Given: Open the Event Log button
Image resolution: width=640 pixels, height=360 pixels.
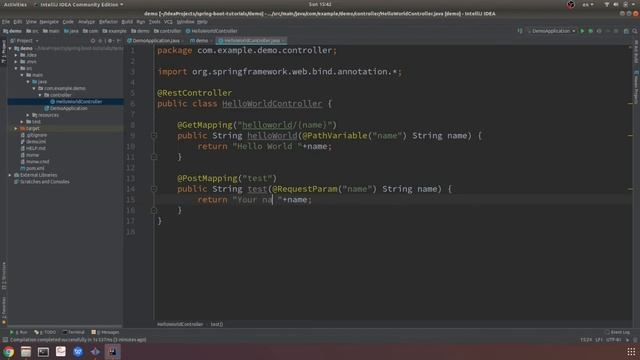Looking at the screenshot, I should point(617,332).
